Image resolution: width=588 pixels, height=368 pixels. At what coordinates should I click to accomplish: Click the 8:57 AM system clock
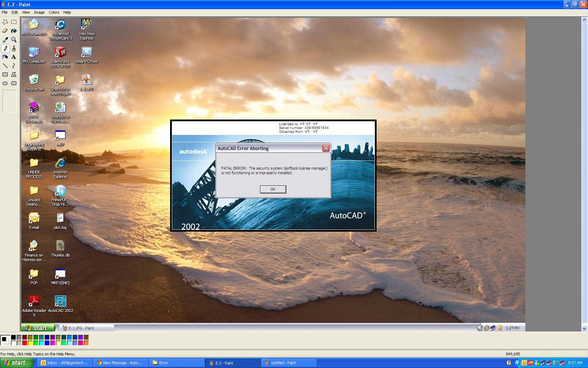(575, 363)
